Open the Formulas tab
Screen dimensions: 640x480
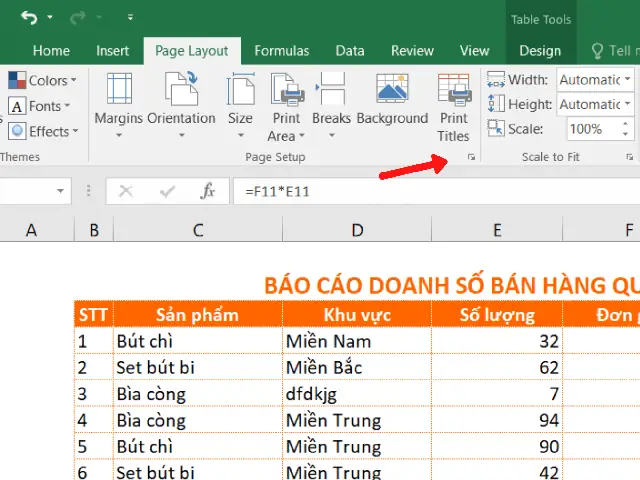pos(282,51)
